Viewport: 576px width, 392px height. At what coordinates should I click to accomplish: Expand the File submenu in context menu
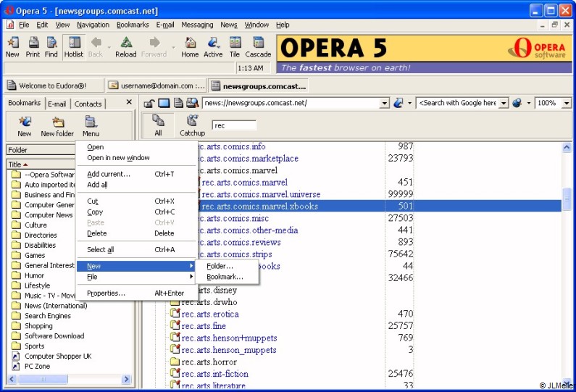coord(135,277)
